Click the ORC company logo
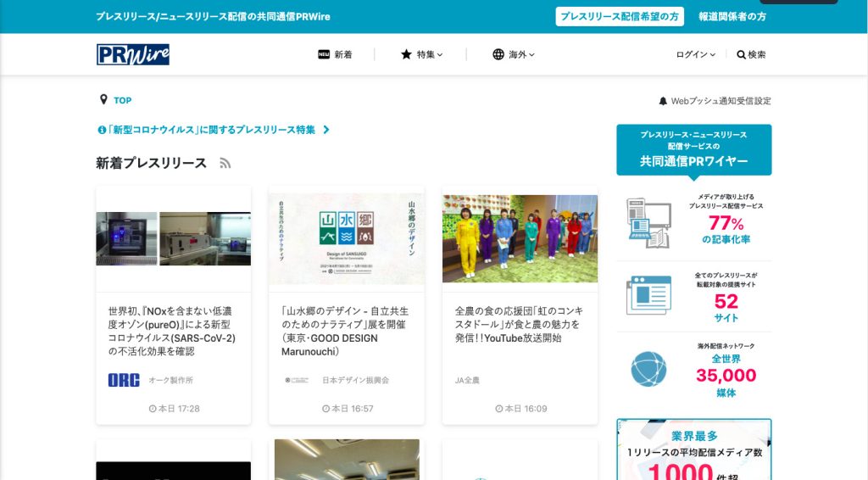The height and width of the screenshot is (480, 868). pos(124,380)
